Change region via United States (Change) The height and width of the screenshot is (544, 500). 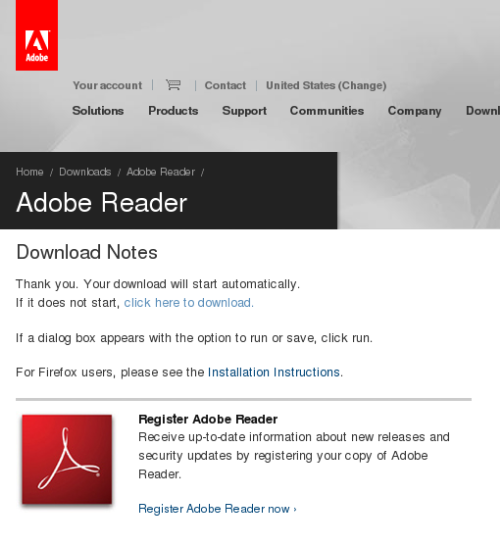click(x=326, y=85)
